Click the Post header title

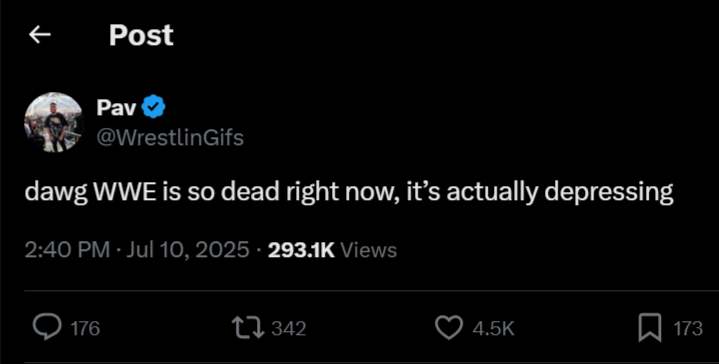coord(141,35)
